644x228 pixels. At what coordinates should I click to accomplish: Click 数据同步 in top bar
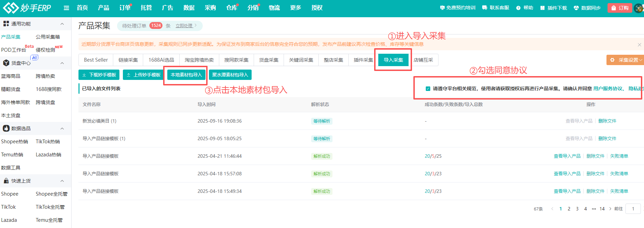coord(587,8)
